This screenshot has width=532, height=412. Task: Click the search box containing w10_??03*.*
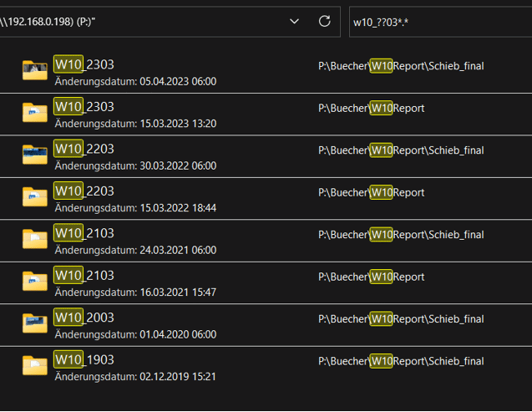(438, 22)
